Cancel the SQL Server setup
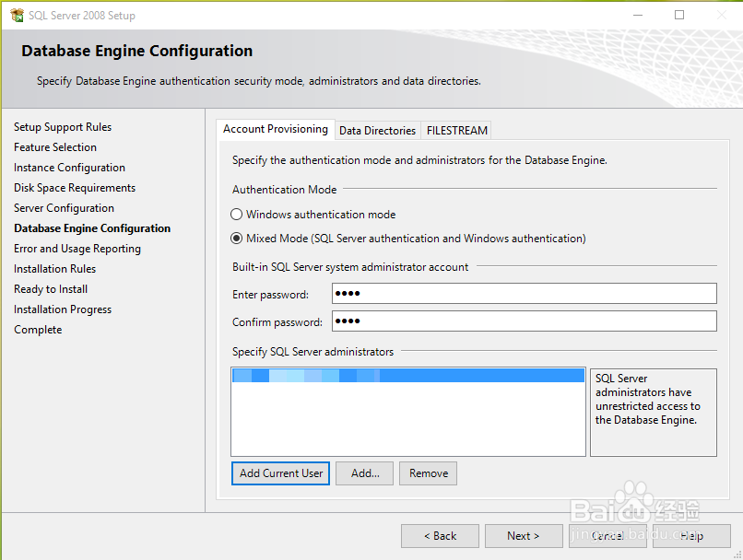 click(607, 536)
